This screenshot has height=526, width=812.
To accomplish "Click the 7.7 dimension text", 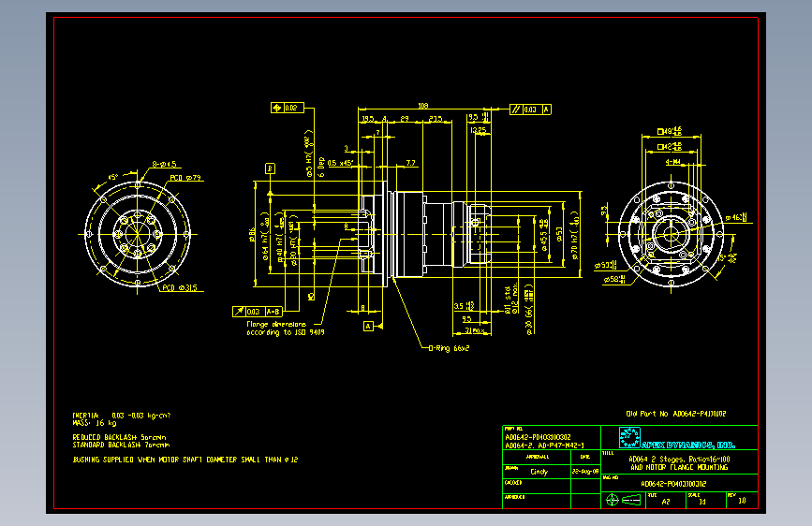I will (x=410, y=163).
